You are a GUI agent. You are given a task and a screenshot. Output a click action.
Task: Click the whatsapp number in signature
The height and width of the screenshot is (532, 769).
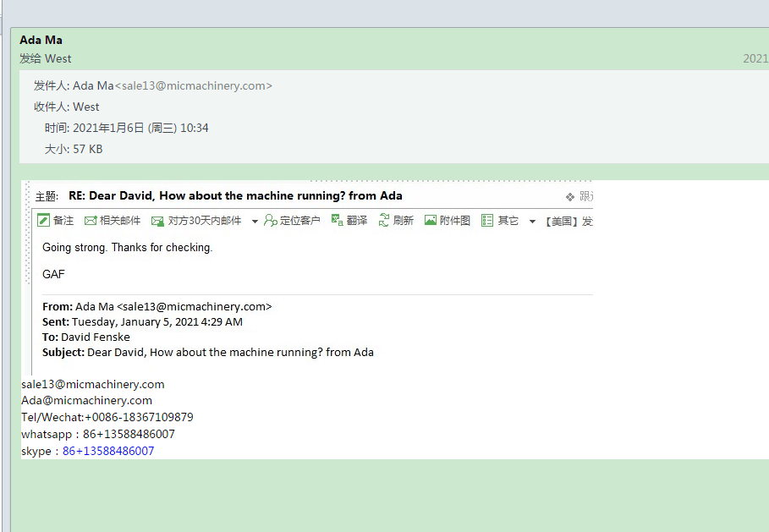(x=129, y=434)
